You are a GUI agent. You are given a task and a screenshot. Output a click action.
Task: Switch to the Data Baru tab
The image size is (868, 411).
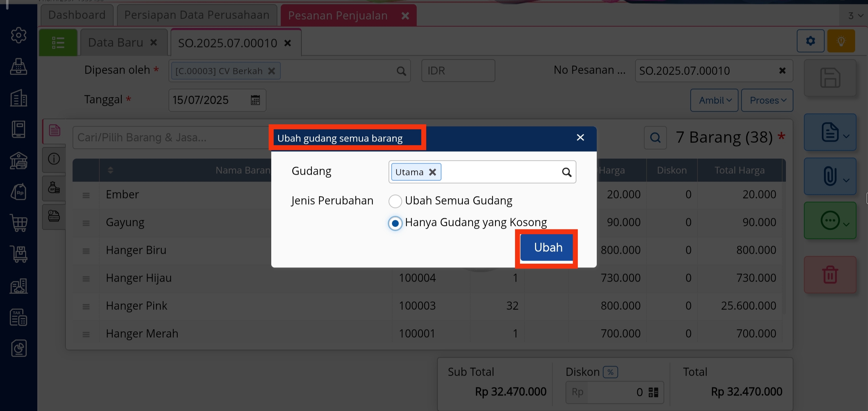coord(116,43)
